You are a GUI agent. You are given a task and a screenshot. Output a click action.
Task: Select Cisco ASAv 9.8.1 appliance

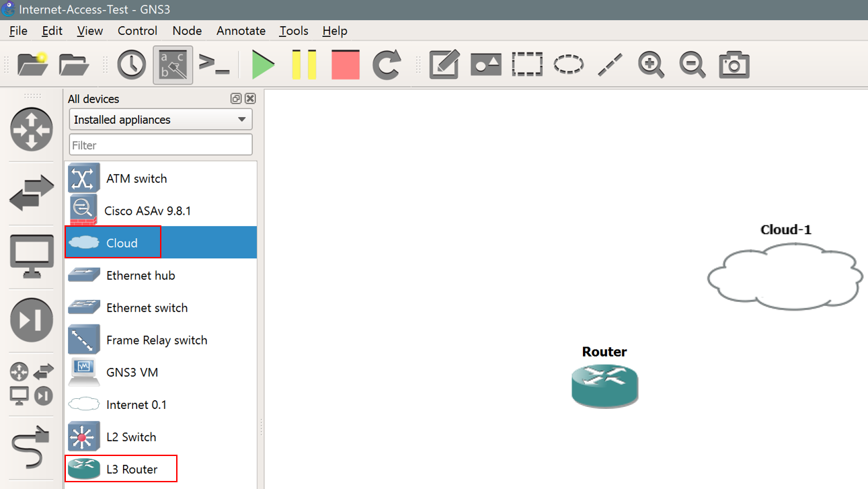148,211
